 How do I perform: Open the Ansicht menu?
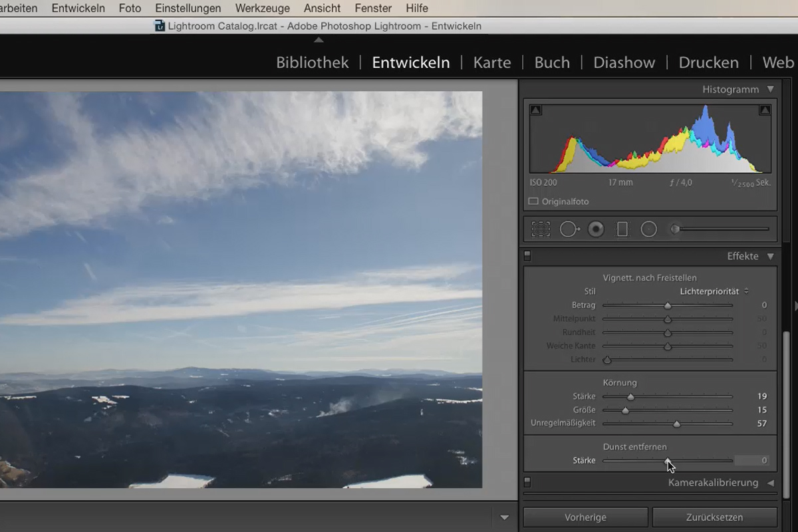(x=322, y=9)
